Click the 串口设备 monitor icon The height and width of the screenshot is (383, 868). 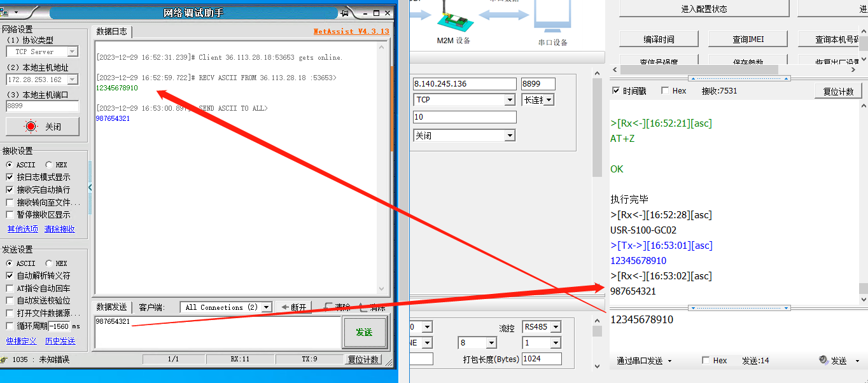click(x=552, y=17)
